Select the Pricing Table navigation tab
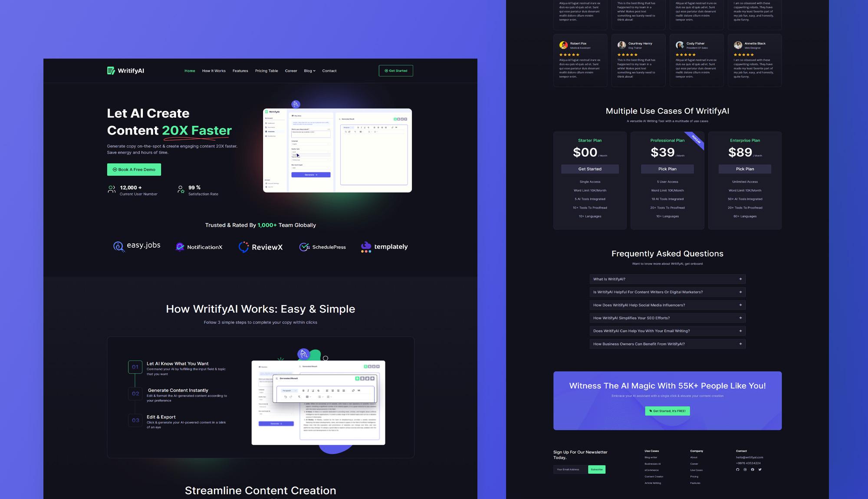This screenshot has width=868, height=499. click(266, 71)
